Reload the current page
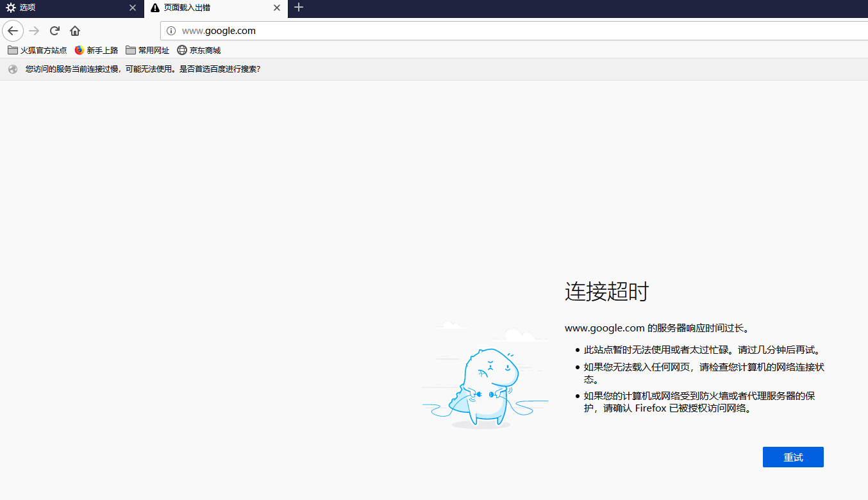Screen dimensions: 868x500 pos(54,30)
